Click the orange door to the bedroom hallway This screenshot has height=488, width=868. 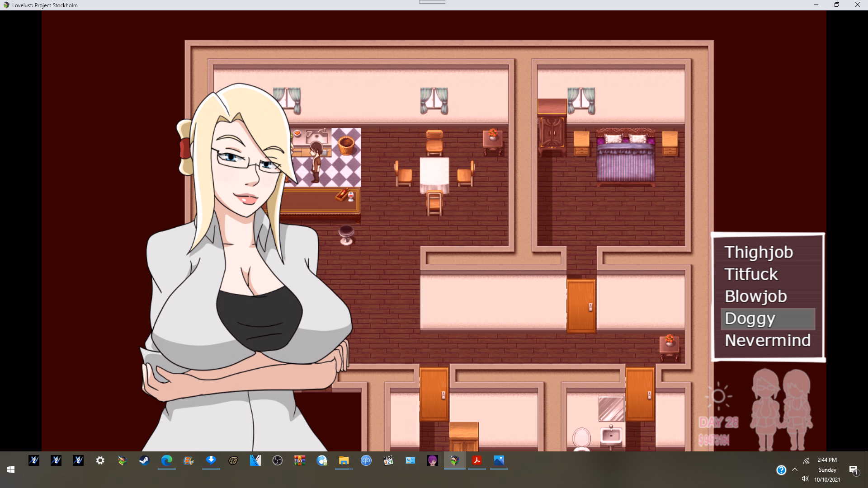click(581, 305)
